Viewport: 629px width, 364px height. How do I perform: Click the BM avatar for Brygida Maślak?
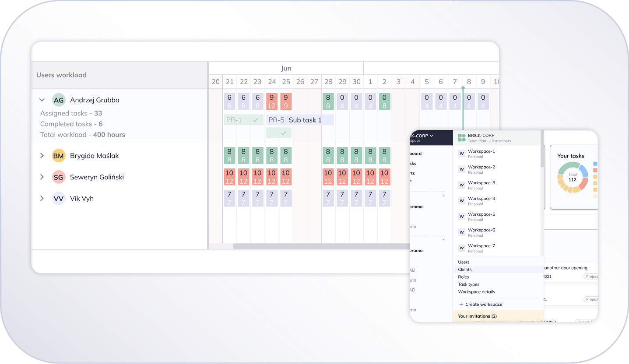[x=59, y=156]
